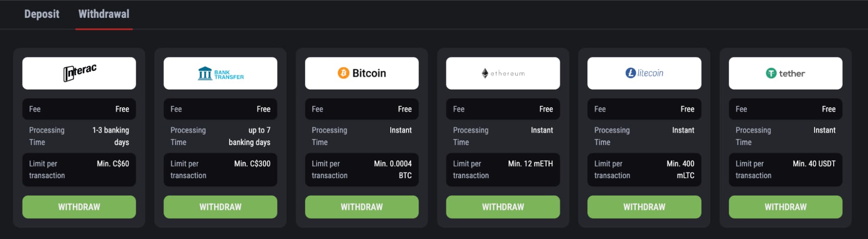Image resolution: width=868 pixels, height=239 pixels.
Task: Select the Interac payment logo
Action: click(79, 73)
